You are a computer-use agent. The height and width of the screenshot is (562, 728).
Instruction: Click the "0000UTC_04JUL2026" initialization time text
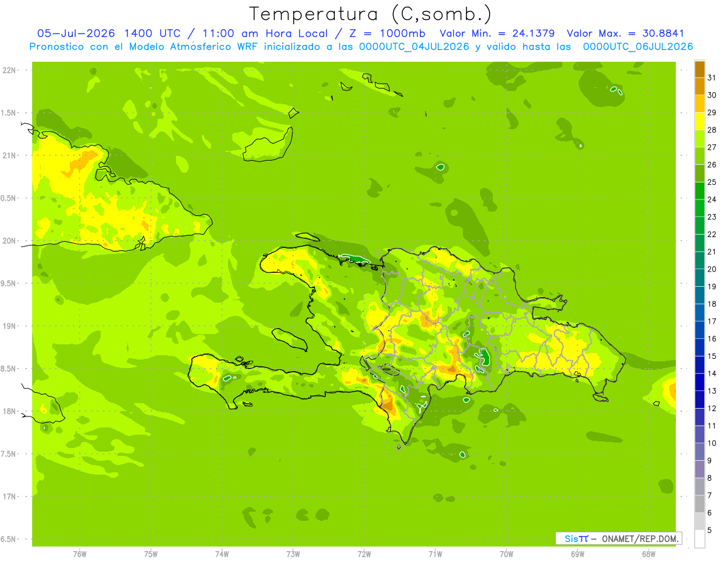coord(414,47)
